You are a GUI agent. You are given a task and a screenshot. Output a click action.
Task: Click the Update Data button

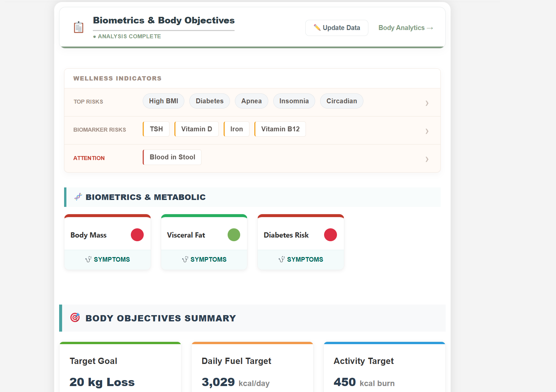click(x=337, y=28)
